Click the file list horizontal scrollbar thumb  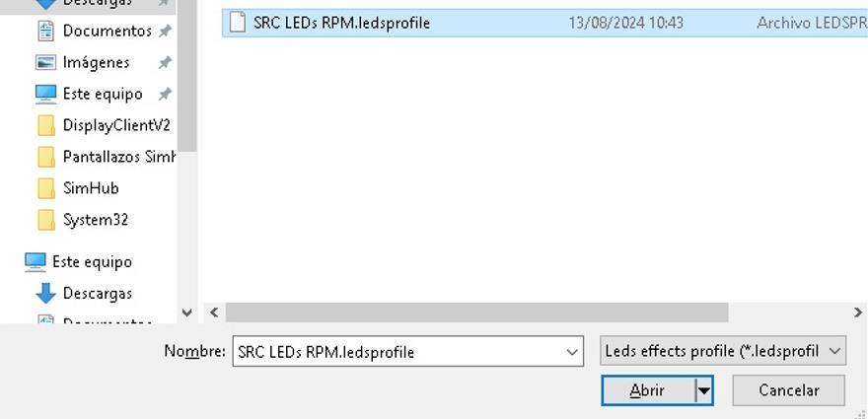coord(476,313)
